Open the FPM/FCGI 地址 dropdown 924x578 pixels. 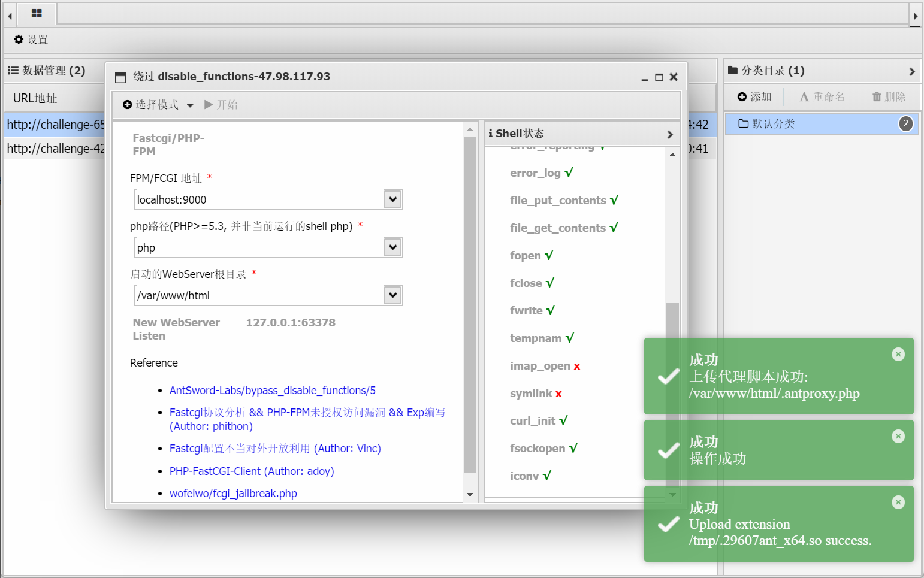tap(392, 199)
